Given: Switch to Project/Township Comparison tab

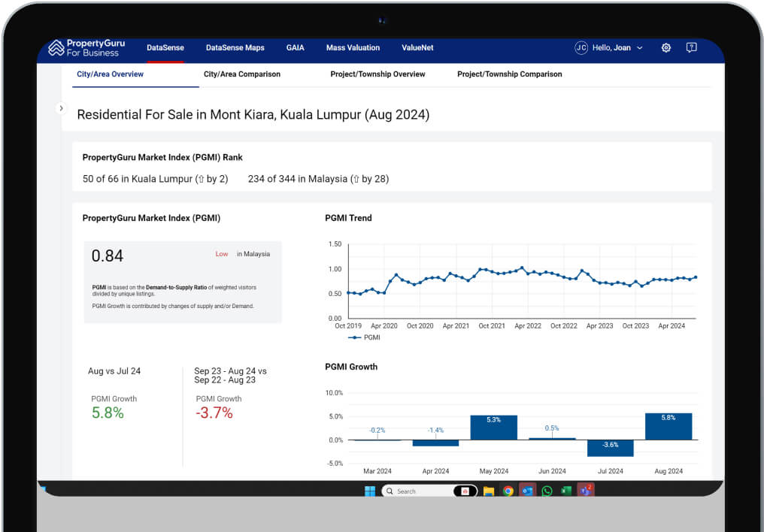Looking at the screenshot, I should click(509, 74).
